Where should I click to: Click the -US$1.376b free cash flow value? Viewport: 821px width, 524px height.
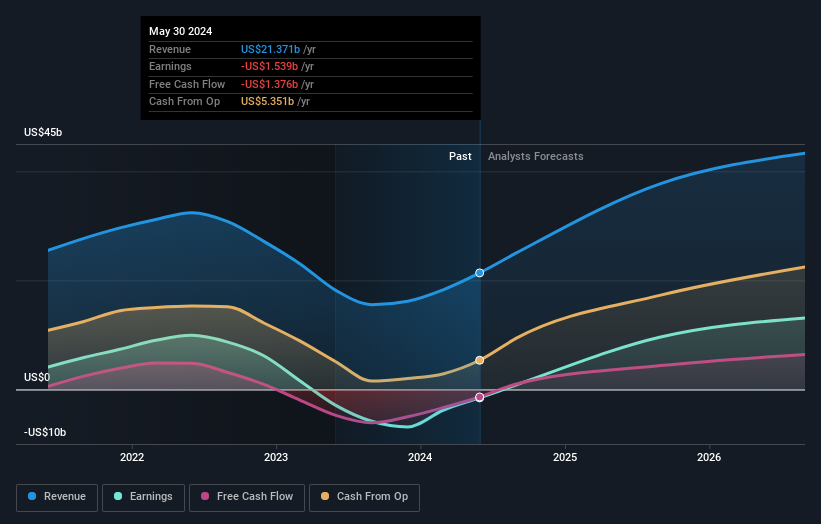pos(269,84)
